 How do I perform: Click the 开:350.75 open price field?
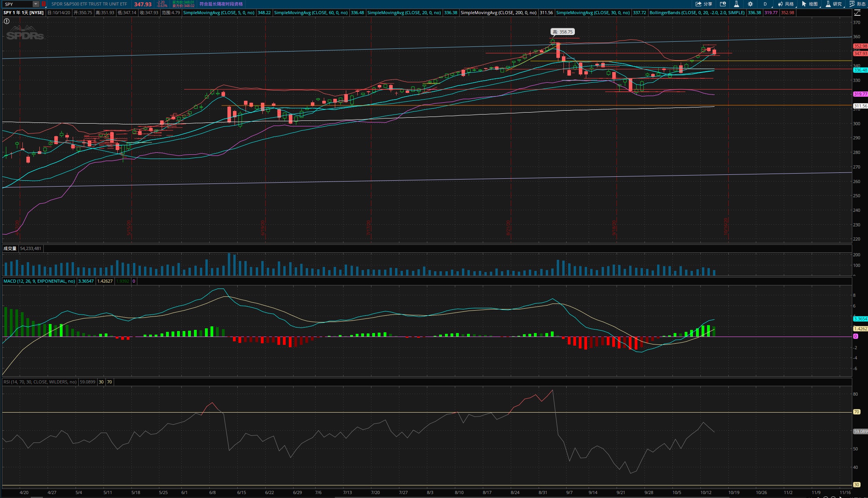(83, 13)
